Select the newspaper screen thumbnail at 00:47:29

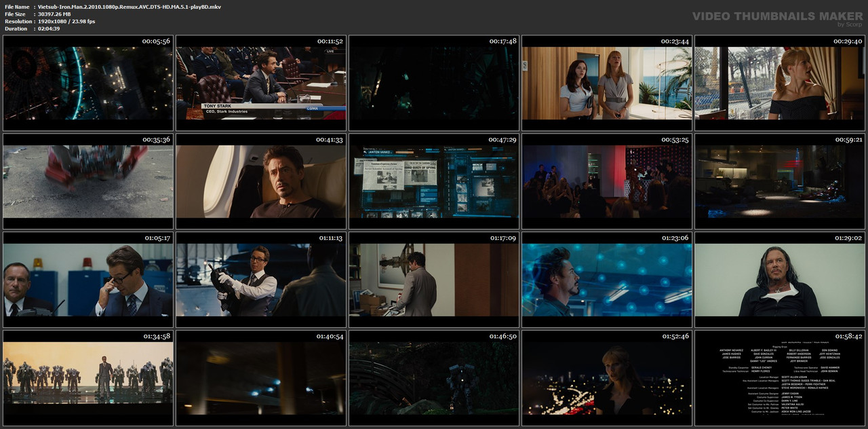(x=434, y=181)
